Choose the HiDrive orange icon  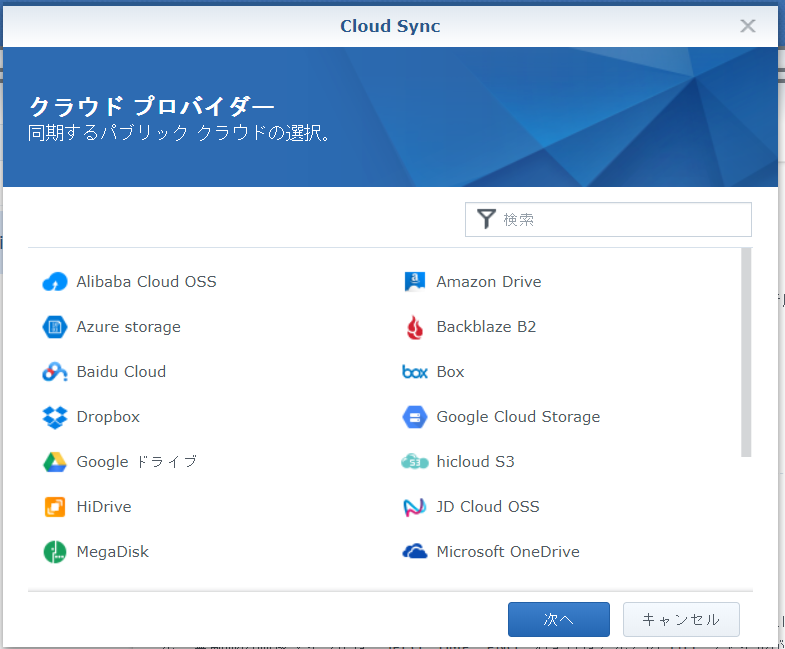point(55,507)
